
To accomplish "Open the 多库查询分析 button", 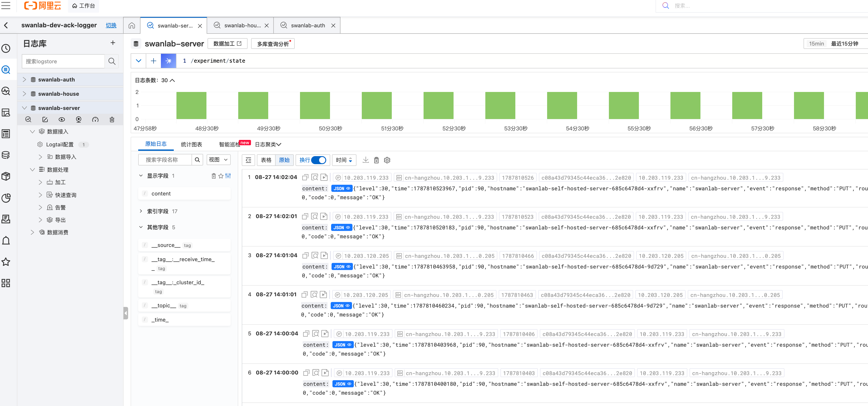I will pos(273,44).
